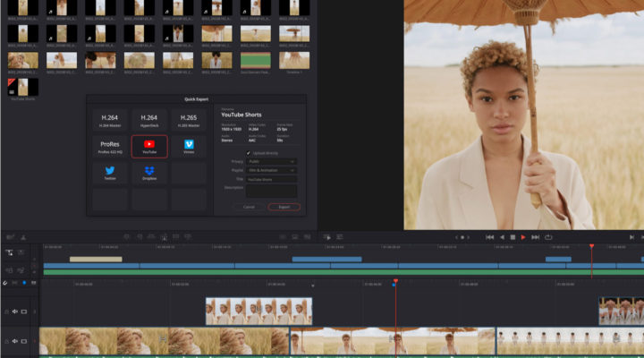Click the Title input field
The image size is (644, 358).
tap(271, 179)
